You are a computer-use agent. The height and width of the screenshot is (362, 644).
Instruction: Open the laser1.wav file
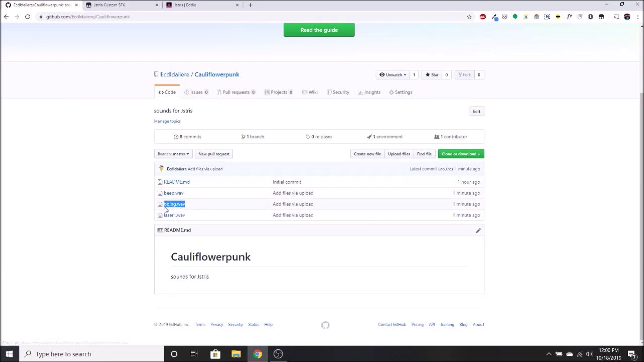click(174, 215)
